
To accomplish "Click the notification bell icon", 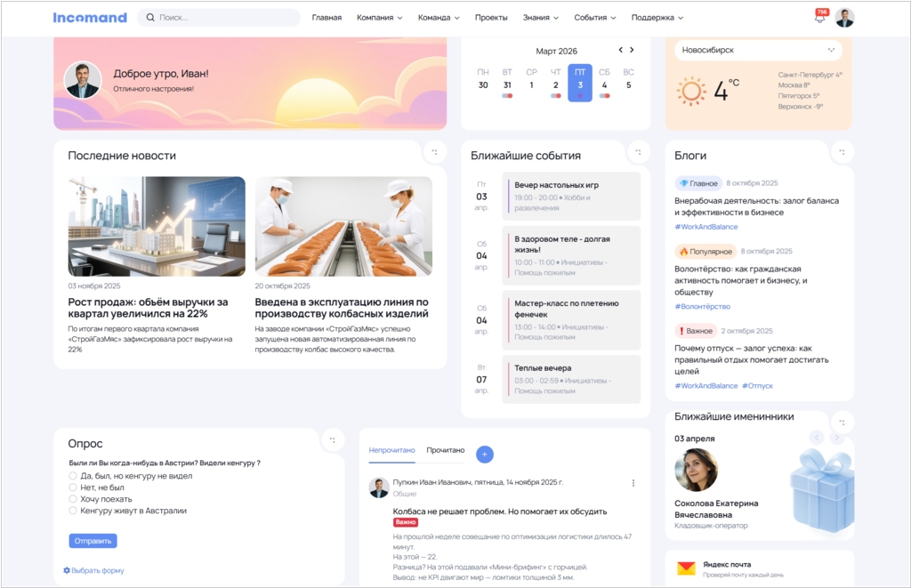I will click(819, 18).
